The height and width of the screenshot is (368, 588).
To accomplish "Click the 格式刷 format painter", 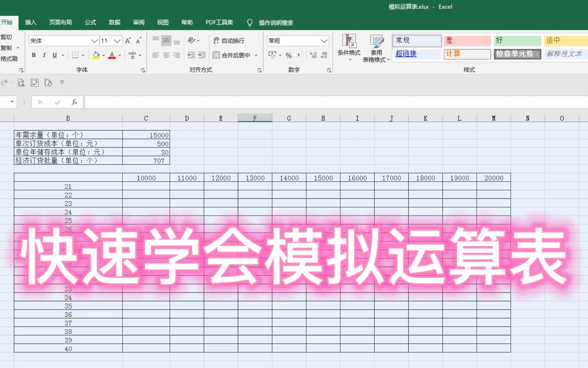I will (9, 59).
